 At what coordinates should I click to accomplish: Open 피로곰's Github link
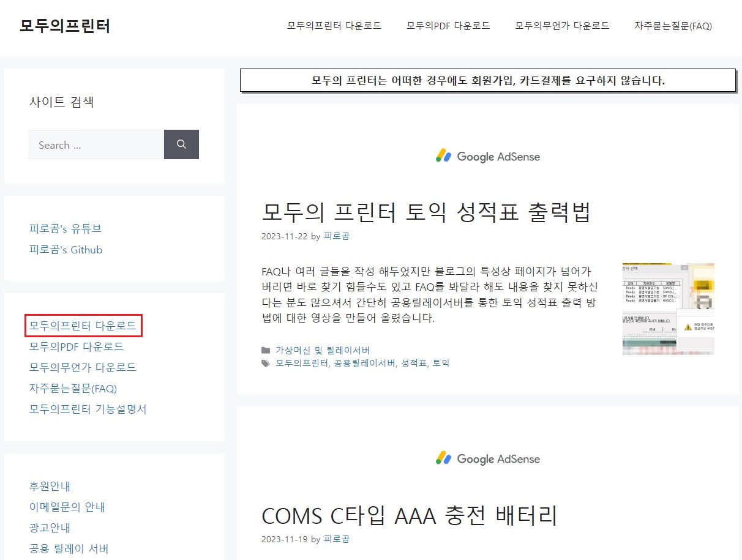coord(66,250)
